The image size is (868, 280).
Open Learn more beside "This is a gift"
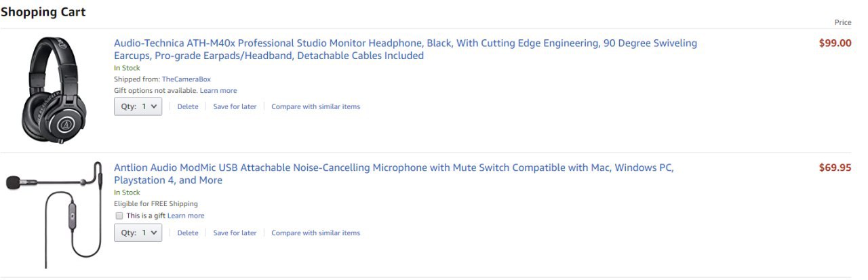point(186,216)
